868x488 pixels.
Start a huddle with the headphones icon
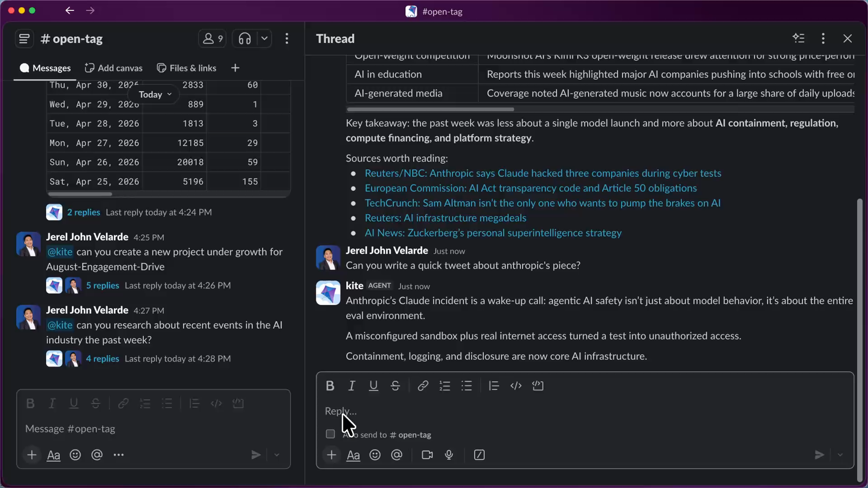click(245, 38)
